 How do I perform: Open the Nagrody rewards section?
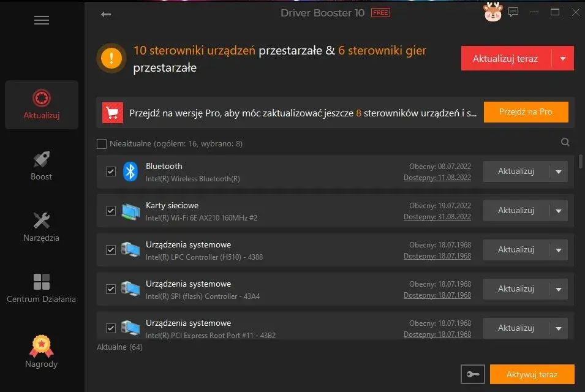[x=41, y=352]
